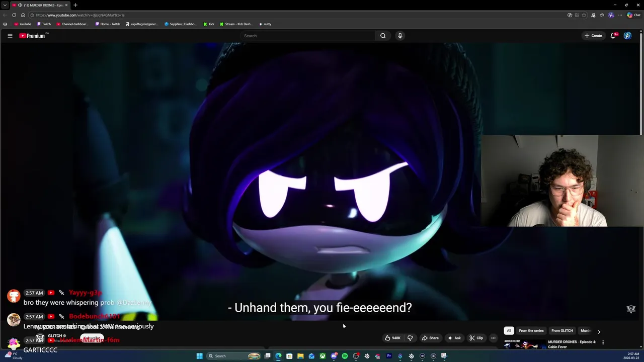The height and width of the screenshot is (362, 644).
Task: Open the YouTube account avatar menu
Action: tap(627, 36)
